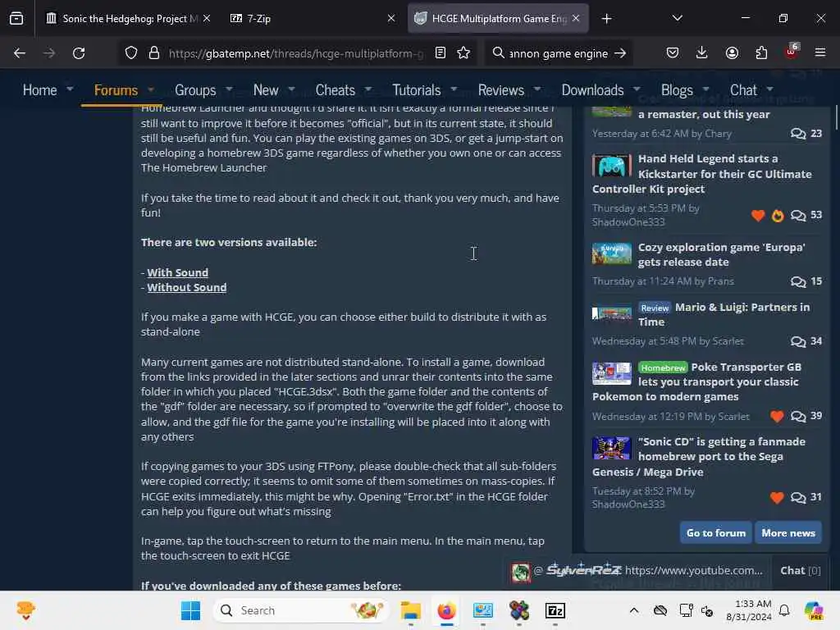This screenshot has width=840, height=630.
Task: Expand the Forums dropdown arrow
Action: tap(151, 89)
